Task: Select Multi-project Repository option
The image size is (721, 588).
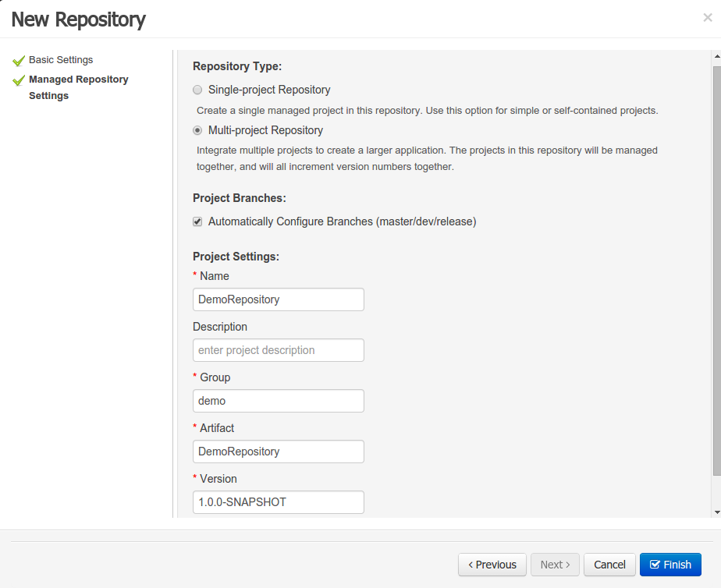Action: pos(197,130)
